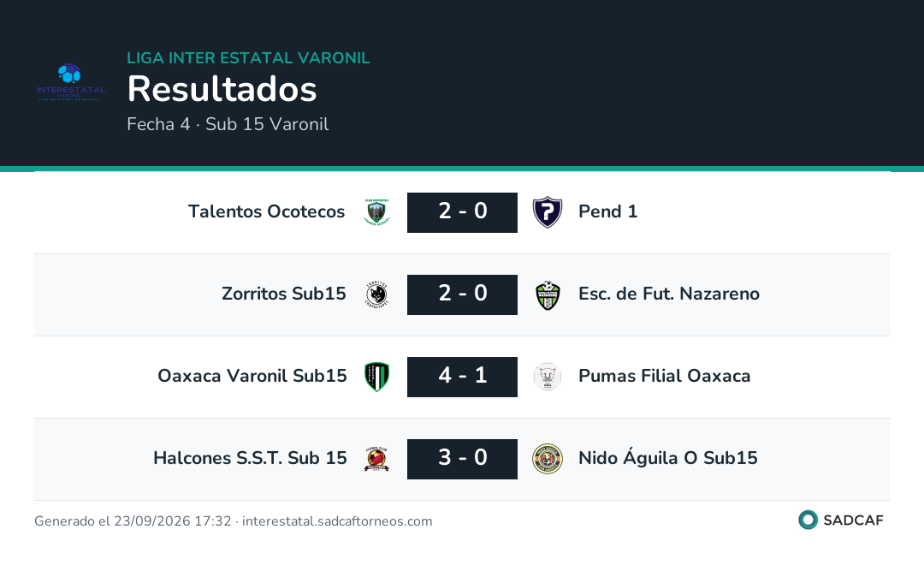Screen dimensions: 924x565
Task: Click the Nido Águila O Sub15 badge
Action: coord(548,459)
